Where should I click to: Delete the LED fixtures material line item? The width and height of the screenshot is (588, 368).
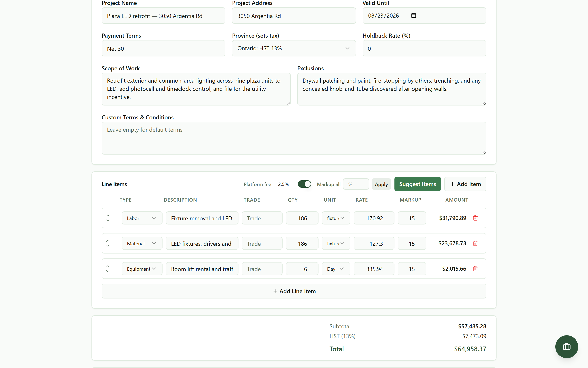[475, 243]
